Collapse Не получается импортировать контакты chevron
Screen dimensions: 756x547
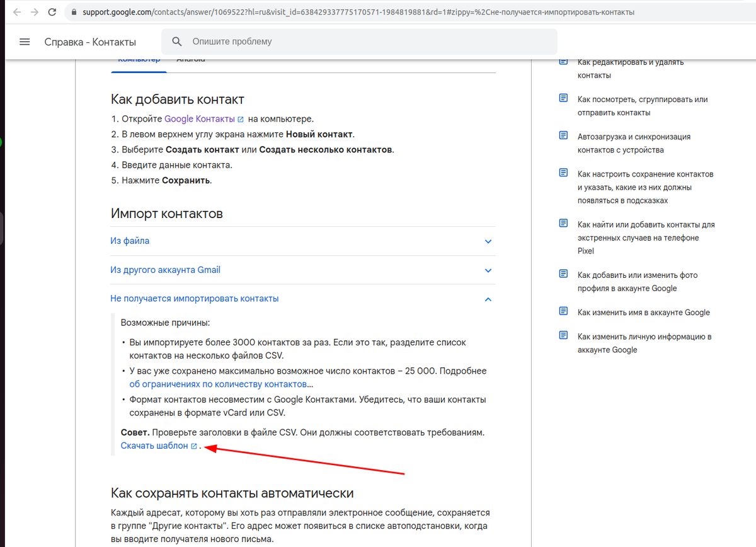[488, 299]
